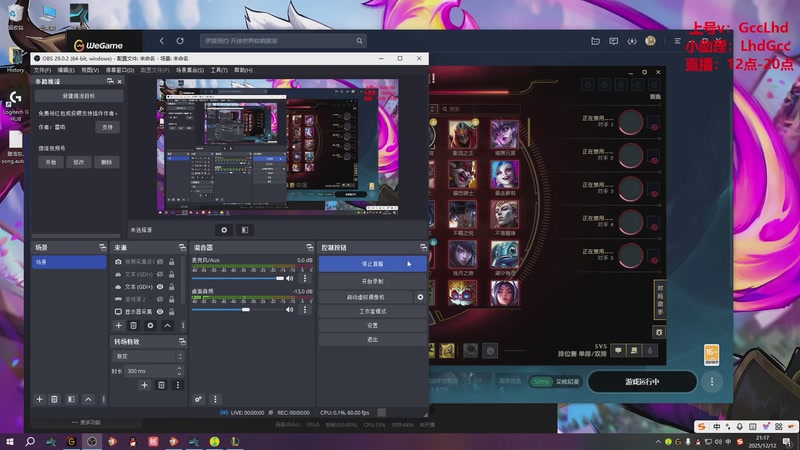Mute the 桌面音频 channel
Screen dimensions: 800x450
pos(290,310)
